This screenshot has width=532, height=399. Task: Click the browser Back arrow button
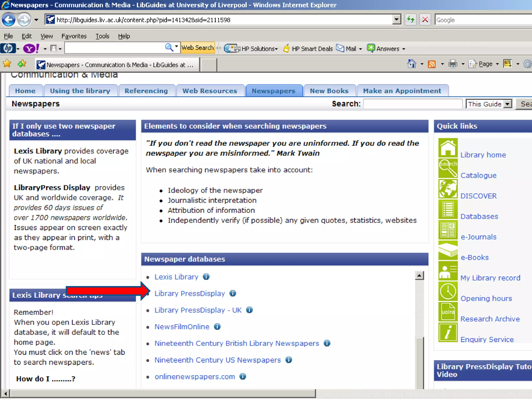click(x=9, y=20)
